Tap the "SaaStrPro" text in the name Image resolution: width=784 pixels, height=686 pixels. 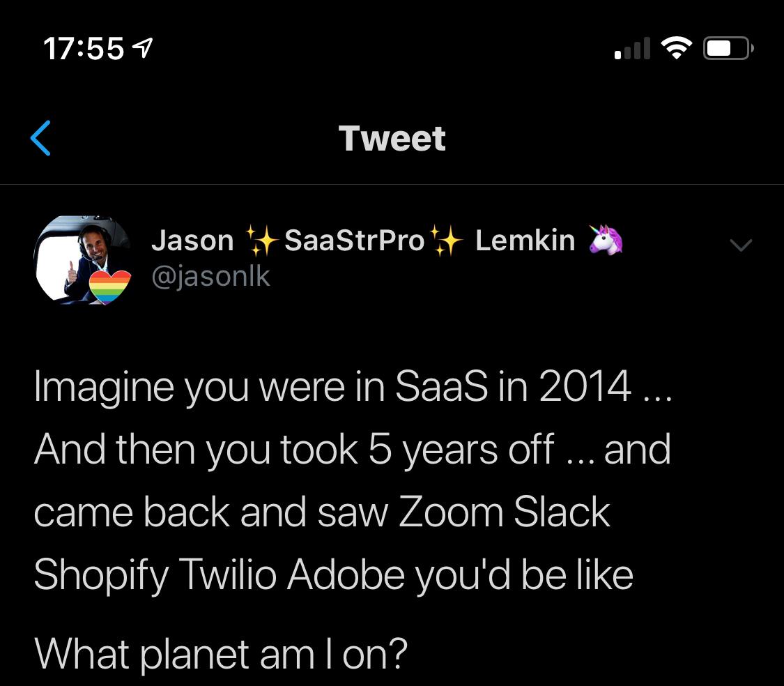pyautogui.click(x=354, y=241)
